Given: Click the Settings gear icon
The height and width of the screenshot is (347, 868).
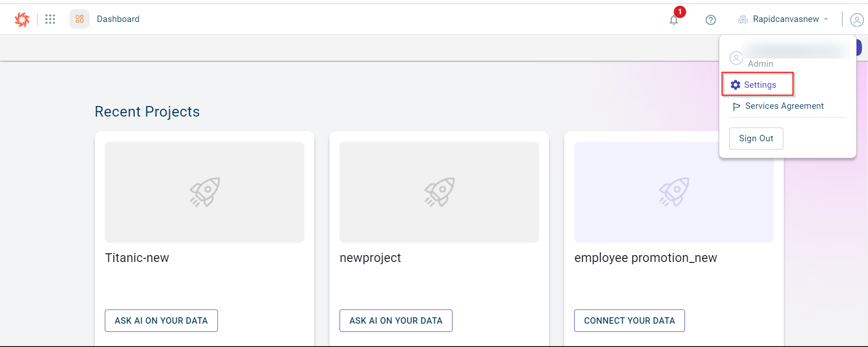Looking at the screenshot, I should (735, 85).
